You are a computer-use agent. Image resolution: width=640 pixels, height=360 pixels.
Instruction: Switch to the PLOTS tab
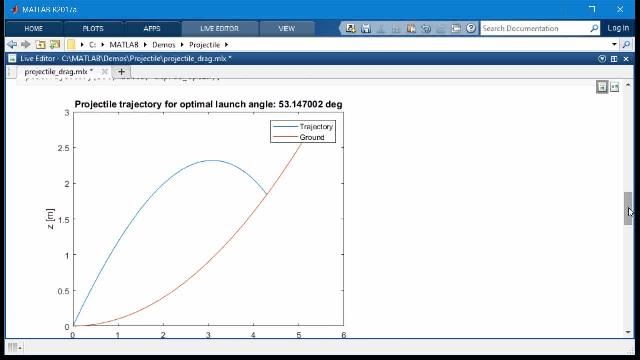pyautogui.click(x=93, y=29)
